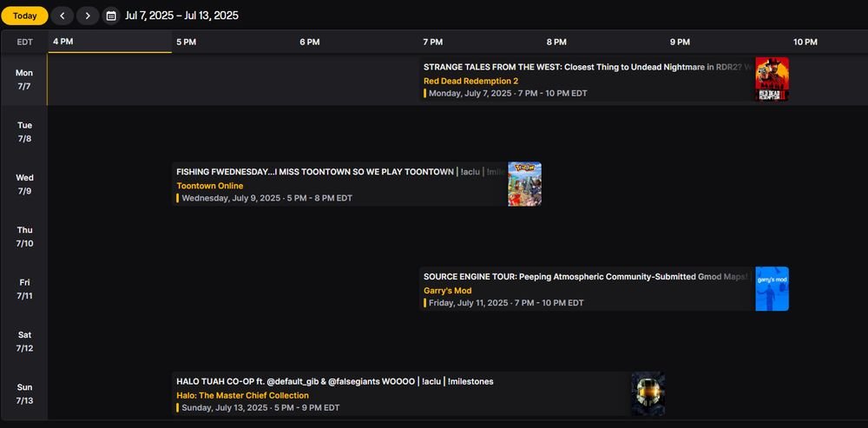Go to the next week
This screenshot has height=428, width=868.
pyautogui.click(x=88, y=16)
